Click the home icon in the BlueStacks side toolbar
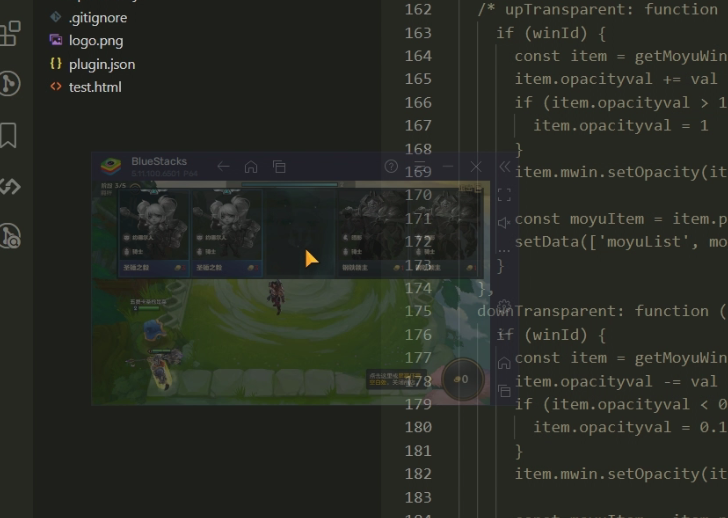728x518 pixels. tap(504, 363)
